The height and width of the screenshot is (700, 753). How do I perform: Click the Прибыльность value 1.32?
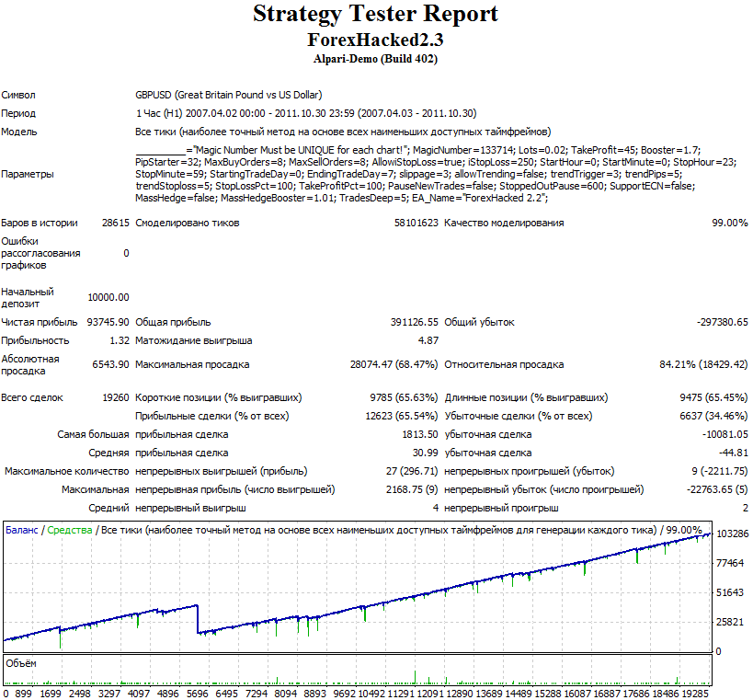pyautogui.click(x=120, y=340)
